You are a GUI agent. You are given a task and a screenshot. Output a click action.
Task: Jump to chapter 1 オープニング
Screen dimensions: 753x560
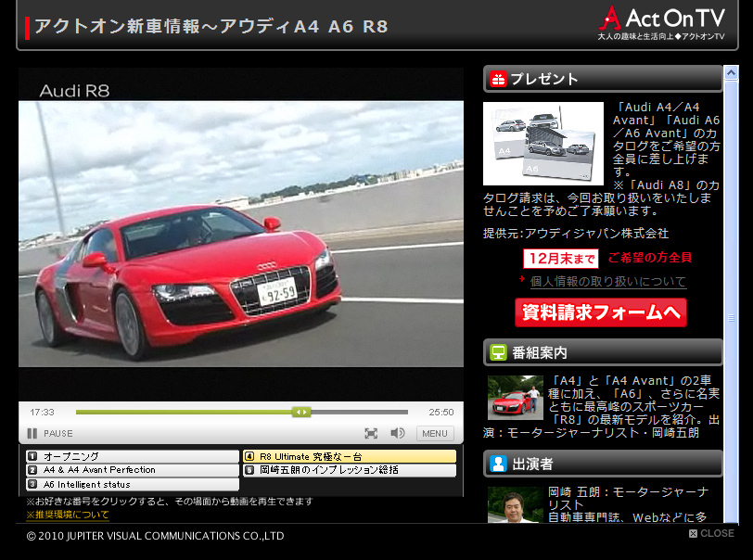[132, 456]
